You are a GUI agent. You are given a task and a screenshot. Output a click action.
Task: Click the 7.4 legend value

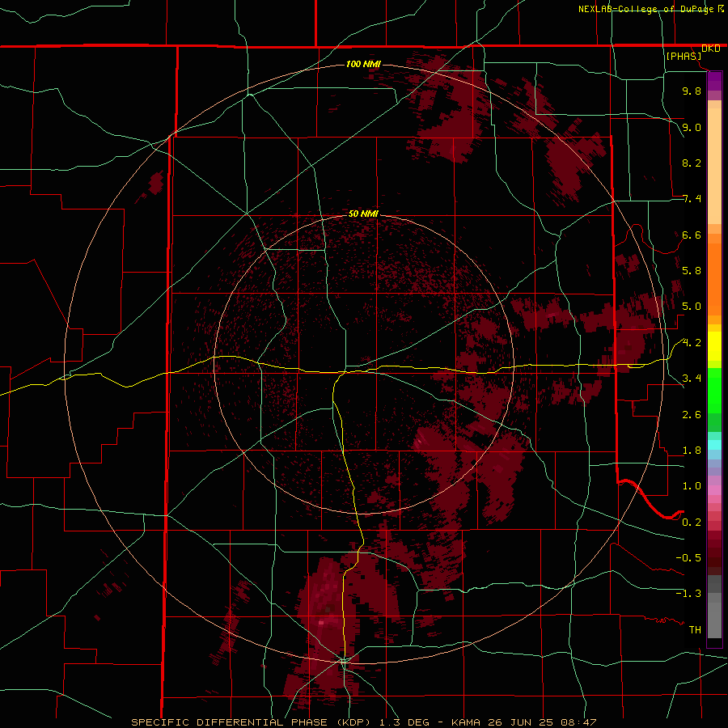tap(692, 199)
